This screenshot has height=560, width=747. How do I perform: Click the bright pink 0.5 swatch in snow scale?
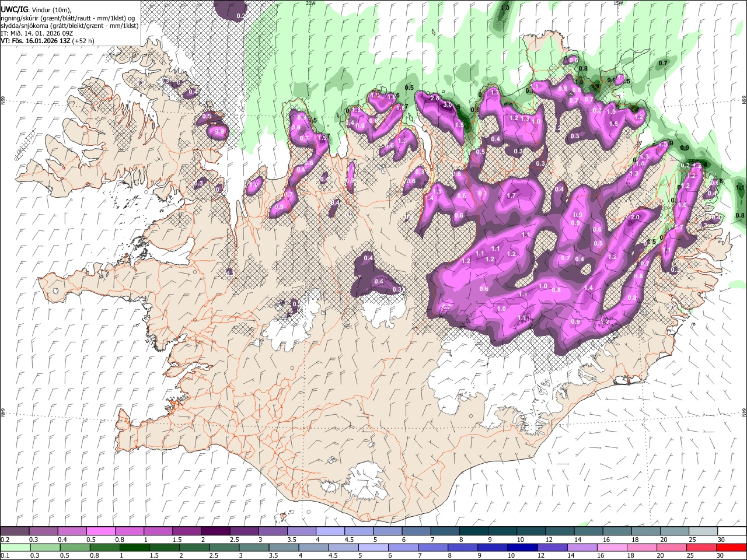(x=100, y=531)
